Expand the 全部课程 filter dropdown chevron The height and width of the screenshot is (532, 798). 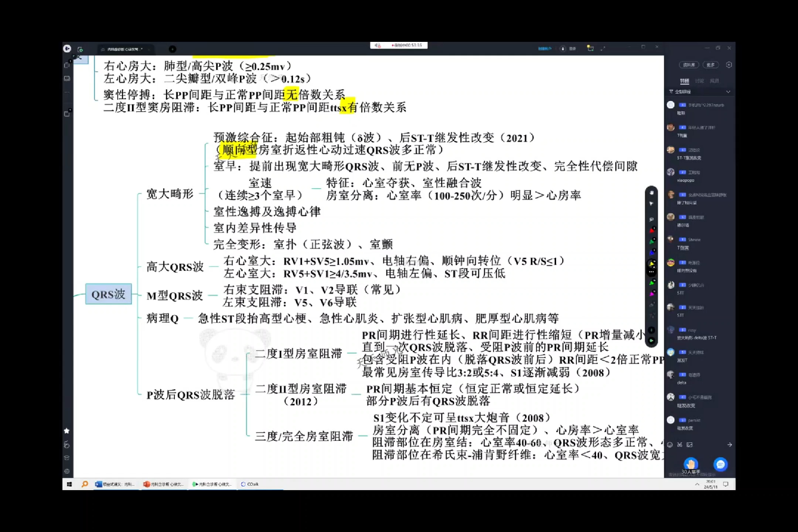(x=728, y=92)
